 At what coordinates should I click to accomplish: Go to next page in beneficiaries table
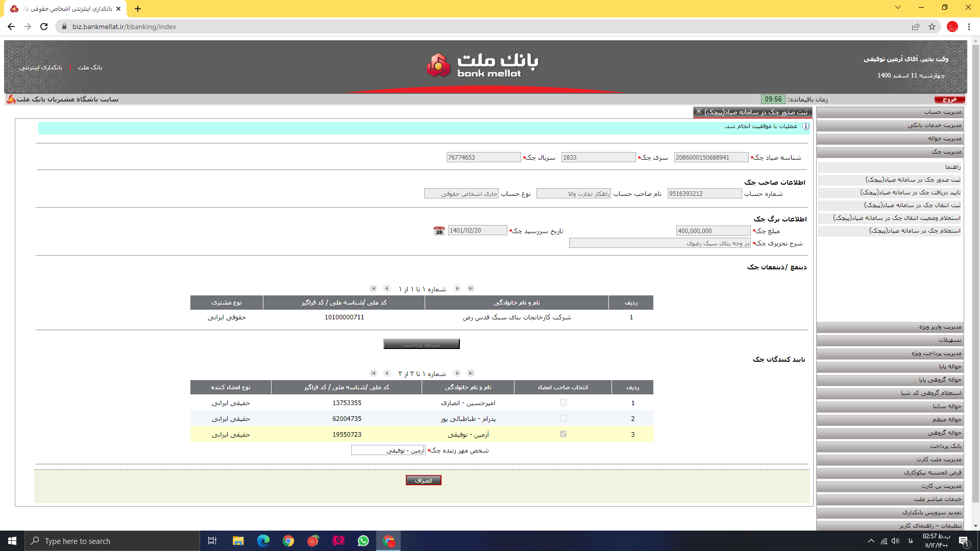457,289
